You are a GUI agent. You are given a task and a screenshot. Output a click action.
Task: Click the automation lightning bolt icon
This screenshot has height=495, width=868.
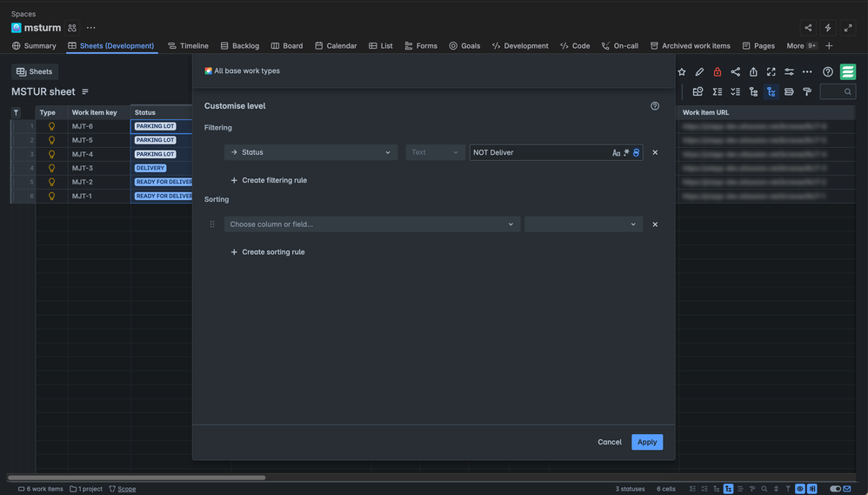click(828, 28)
